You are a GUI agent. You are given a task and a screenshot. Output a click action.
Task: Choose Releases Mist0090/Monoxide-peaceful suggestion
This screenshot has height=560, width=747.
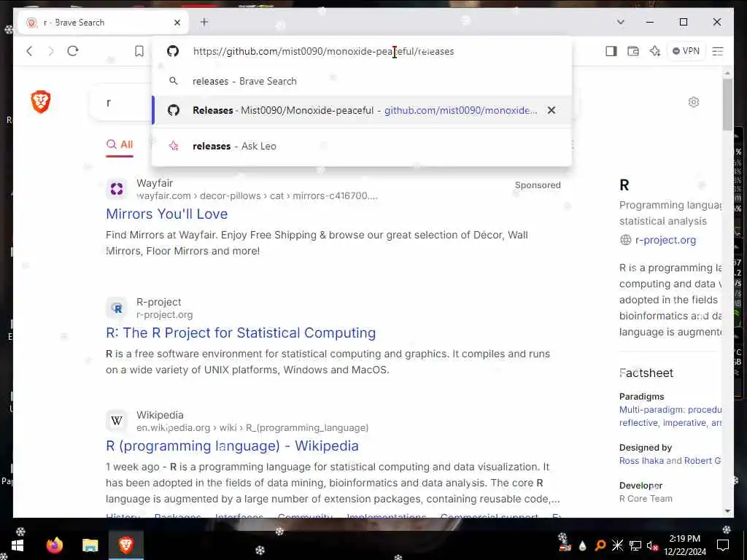tap(362, 110)
